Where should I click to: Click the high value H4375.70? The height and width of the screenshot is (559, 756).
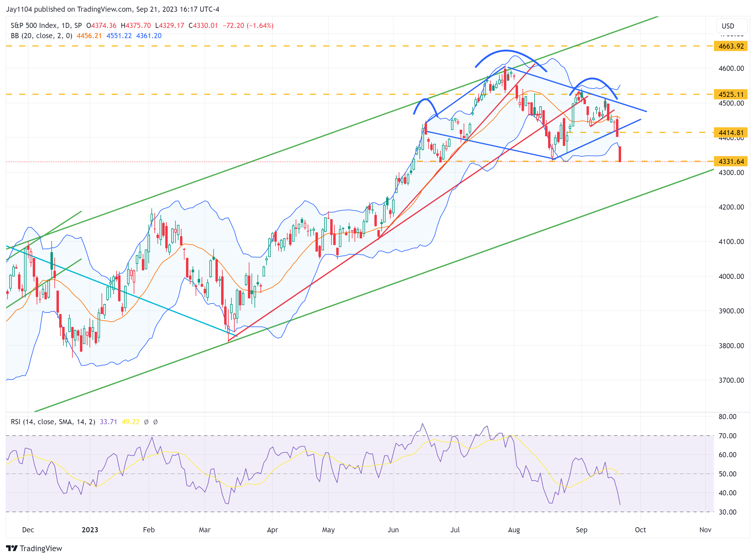click(x=136, y=26)
